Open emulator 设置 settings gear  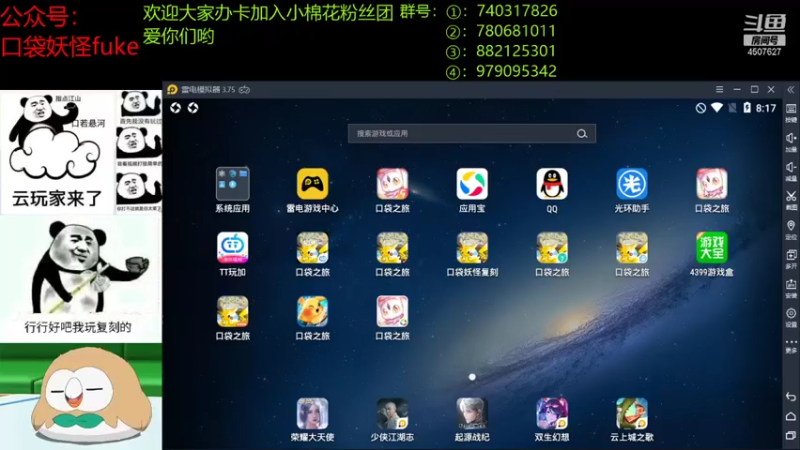[x=791, y=317]
